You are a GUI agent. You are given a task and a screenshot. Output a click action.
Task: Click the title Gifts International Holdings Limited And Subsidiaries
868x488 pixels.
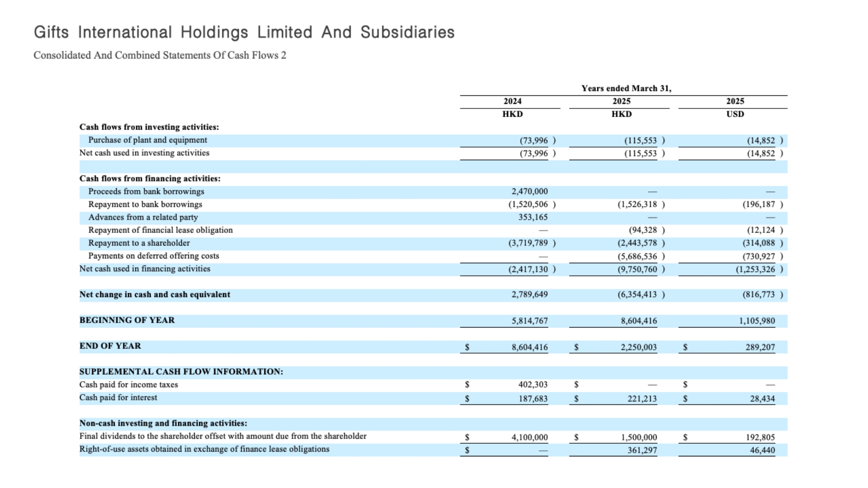pyautogui.click(x=244, y=33)
